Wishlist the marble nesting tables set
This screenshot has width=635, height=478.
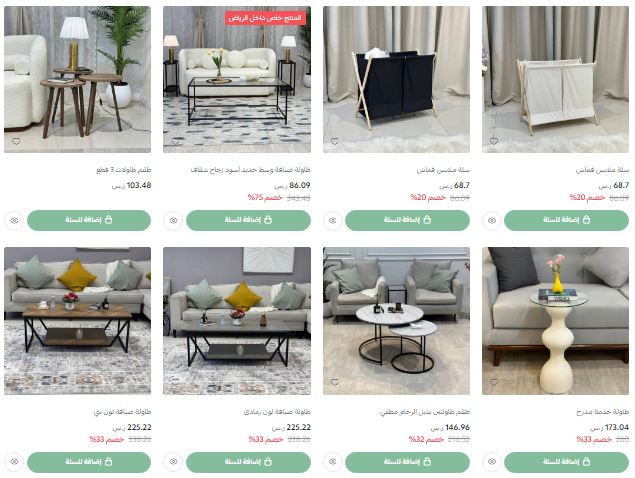point(335,382)
